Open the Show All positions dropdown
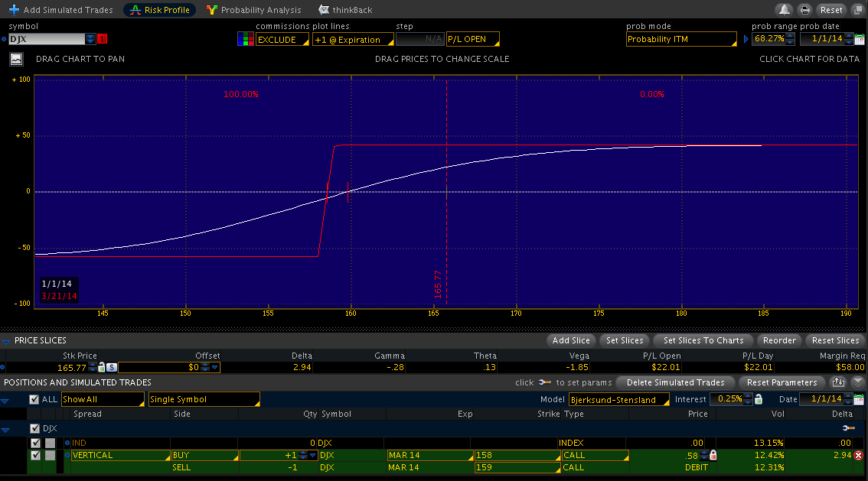 point(103,399)
